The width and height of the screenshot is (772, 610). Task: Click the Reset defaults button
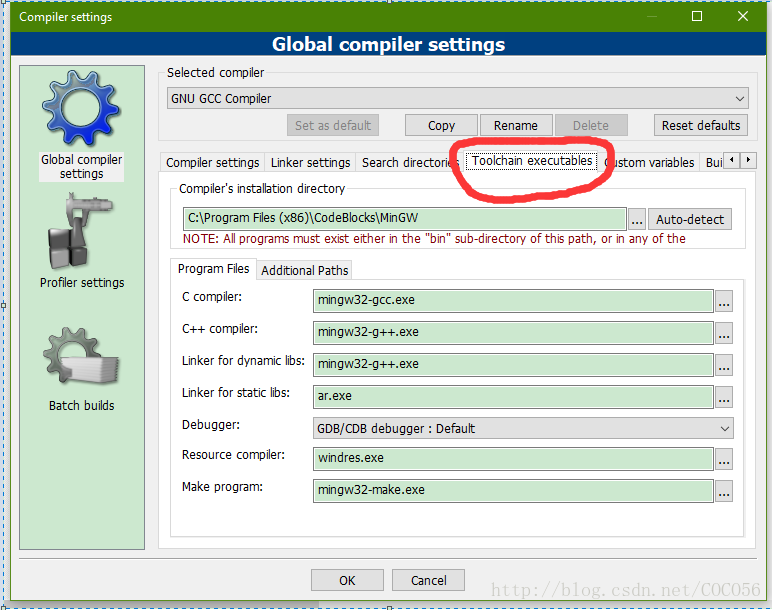pyautogui.click(x=701, y=126)
